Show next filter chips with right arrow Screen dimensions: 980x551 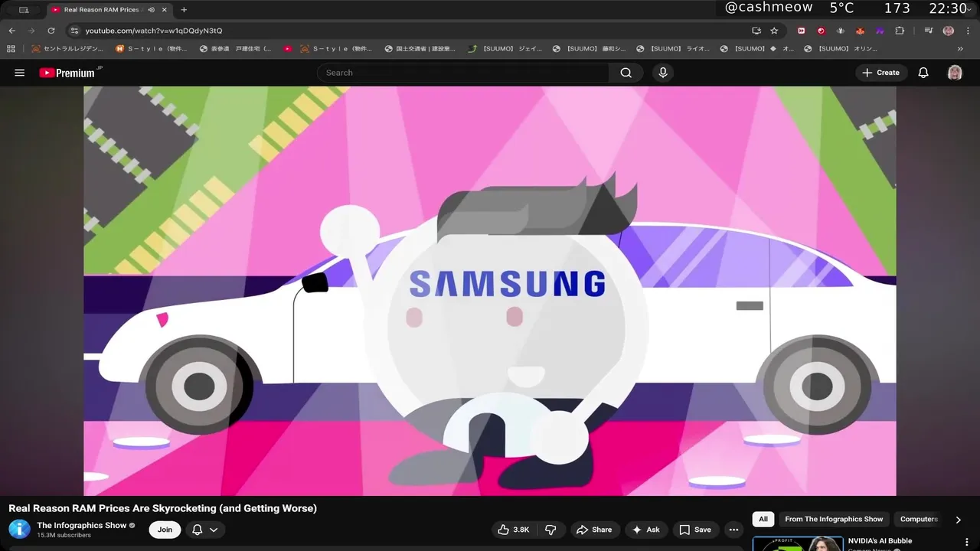958,520
